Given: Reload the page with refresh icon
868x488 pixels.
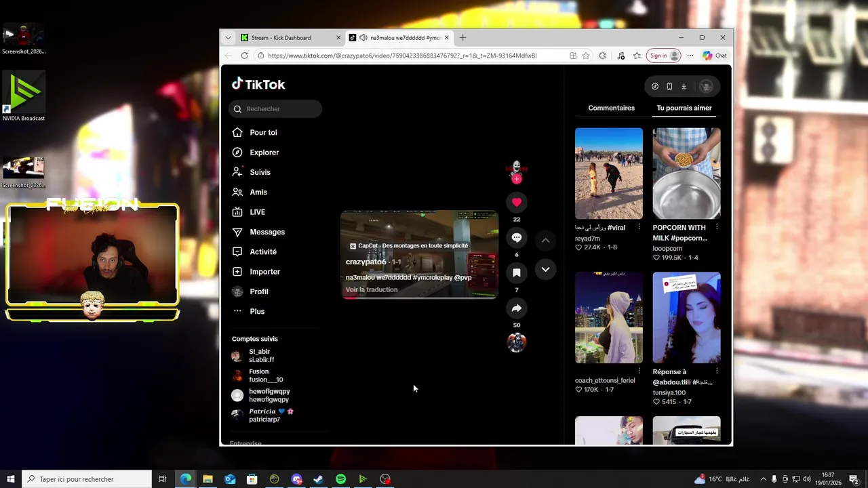Looking at the screenshot, I should coord(245,56).
